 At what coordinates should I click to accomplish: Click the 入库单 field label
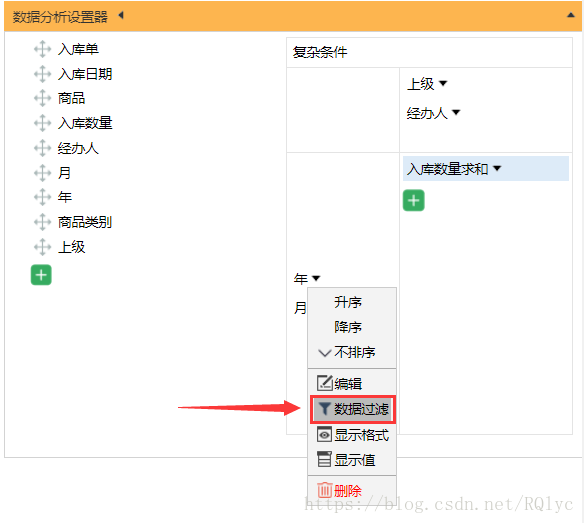coord(78,49)
